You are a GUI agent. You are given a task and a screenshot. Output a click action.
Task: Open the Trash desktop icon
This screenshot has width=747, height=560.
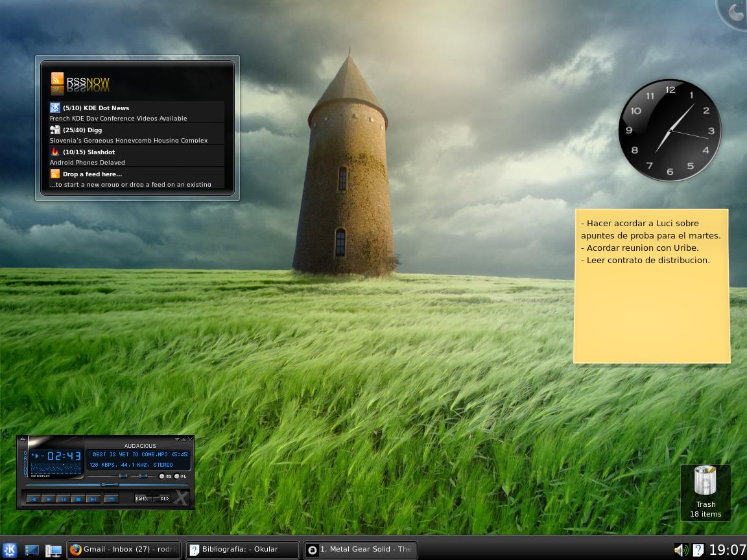click(705, 492)
